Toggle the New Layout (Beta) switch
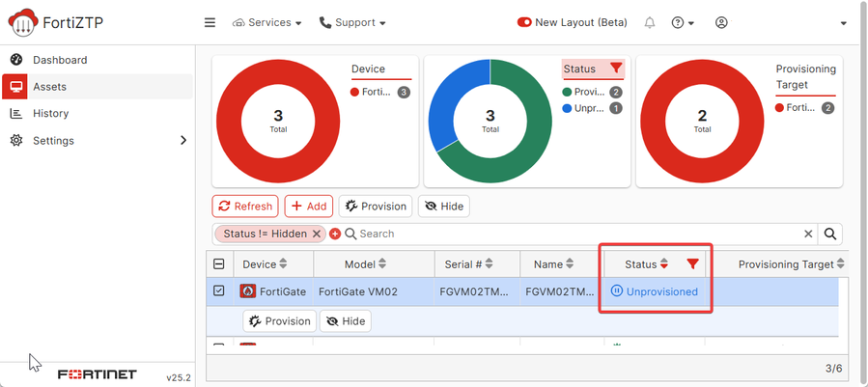868x387 pixels. 524,23
